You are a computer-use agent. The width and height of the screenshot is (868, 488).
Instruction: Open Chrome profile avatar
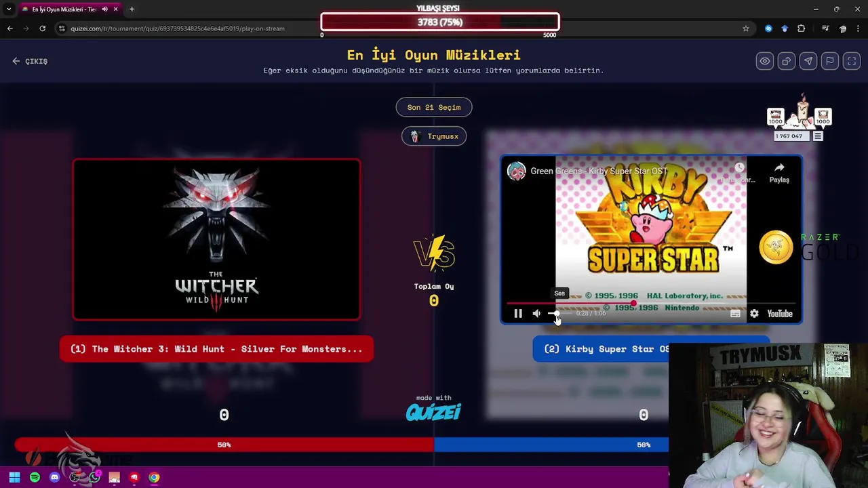point(843,28)
